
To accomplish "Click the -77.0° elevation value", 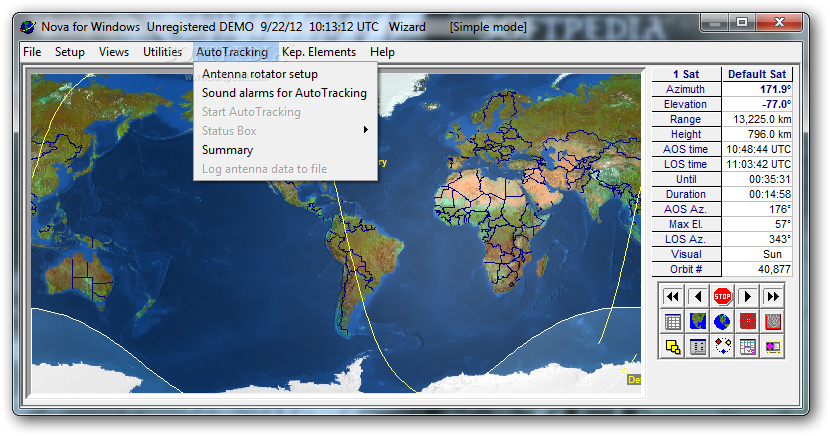I will [x=757, y=104].
